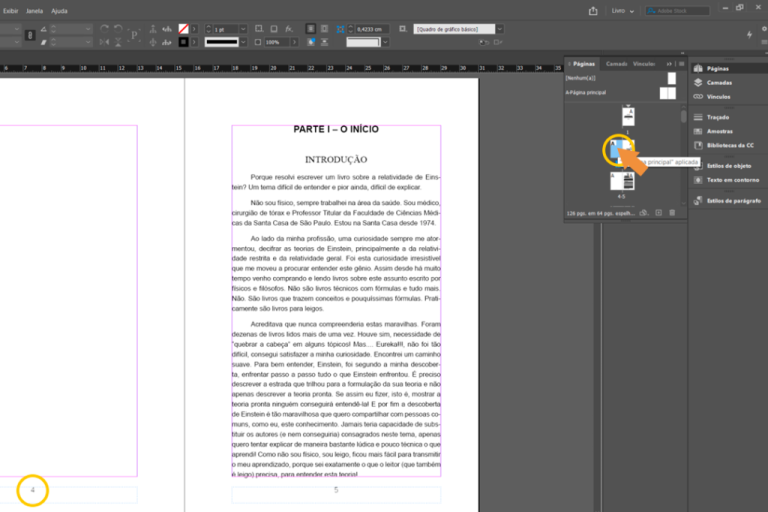This screenshot has width=768, height=512.
Task: Open the Pages panel menu icon
Action: pos(681,64)
